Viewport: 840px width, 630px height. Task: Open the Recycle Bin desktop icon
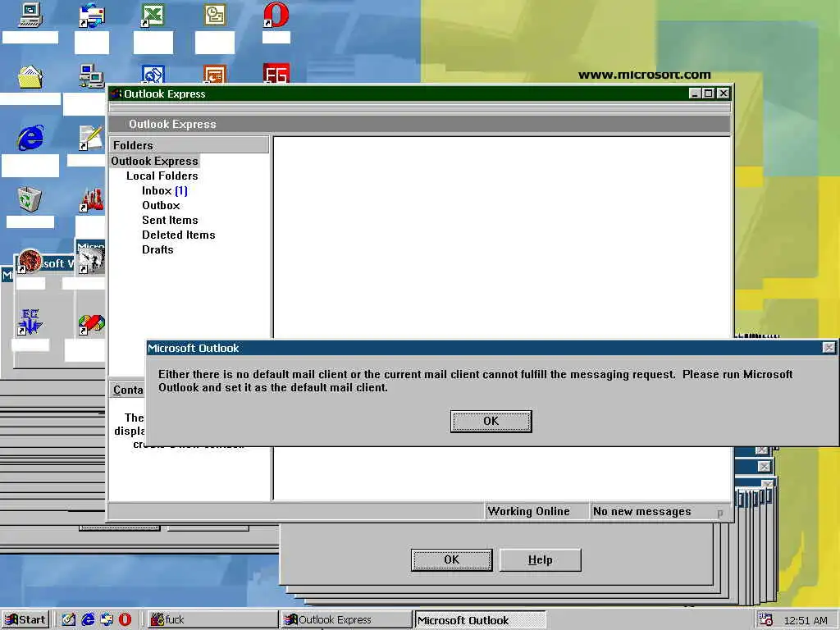29,199
